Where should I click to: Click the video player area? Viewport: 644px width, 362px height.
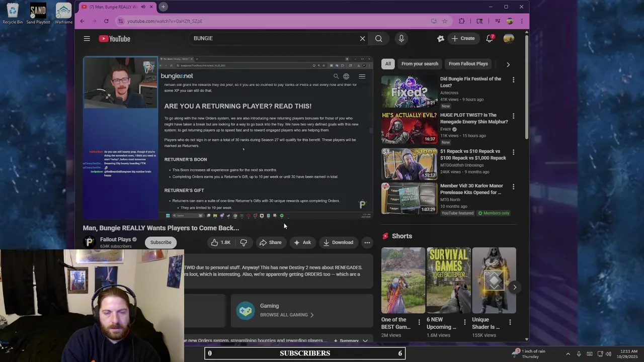coord(228,137)
